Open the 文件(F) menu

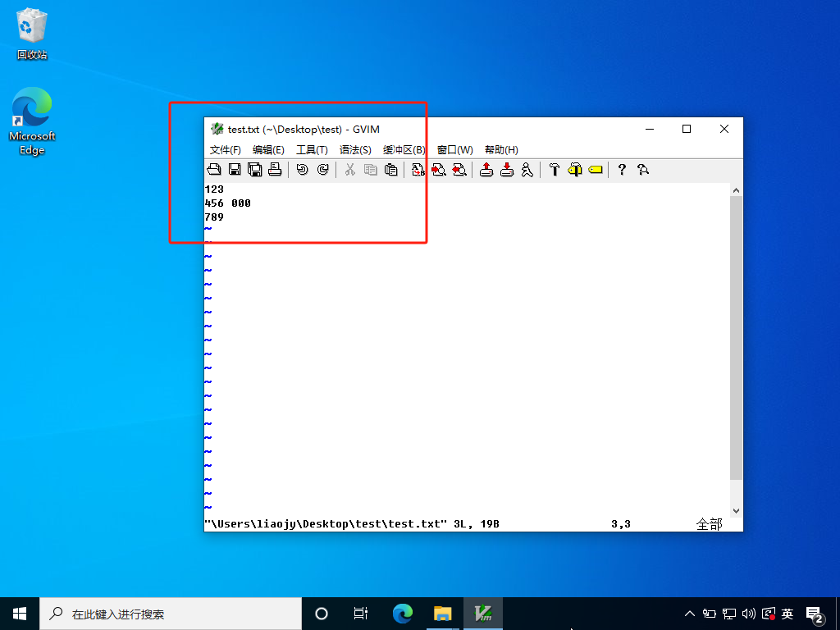(225, 150)
